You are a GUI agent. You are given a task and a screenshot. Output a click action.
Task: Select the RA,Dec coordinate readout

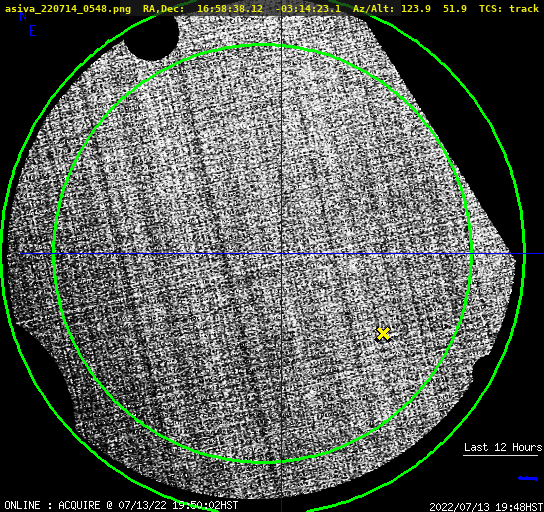tap(242, 9)
